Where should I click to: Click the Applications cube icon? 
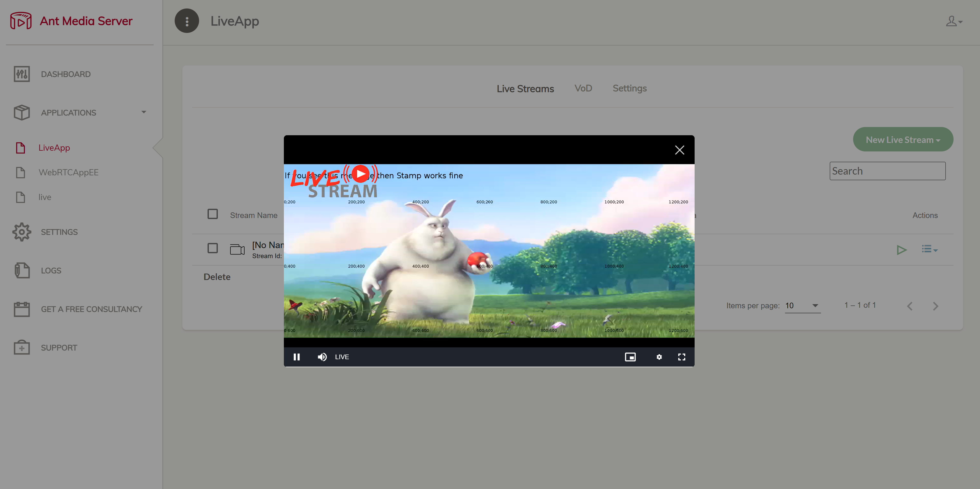(22, 112)
